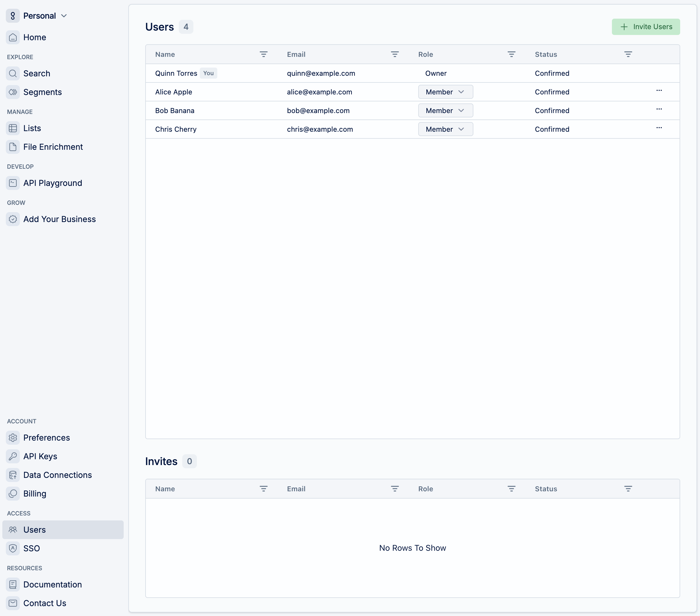700x616 pixels.
Task: Open Bob Banana's Member role dropdown
Action: tap(445, 110)
